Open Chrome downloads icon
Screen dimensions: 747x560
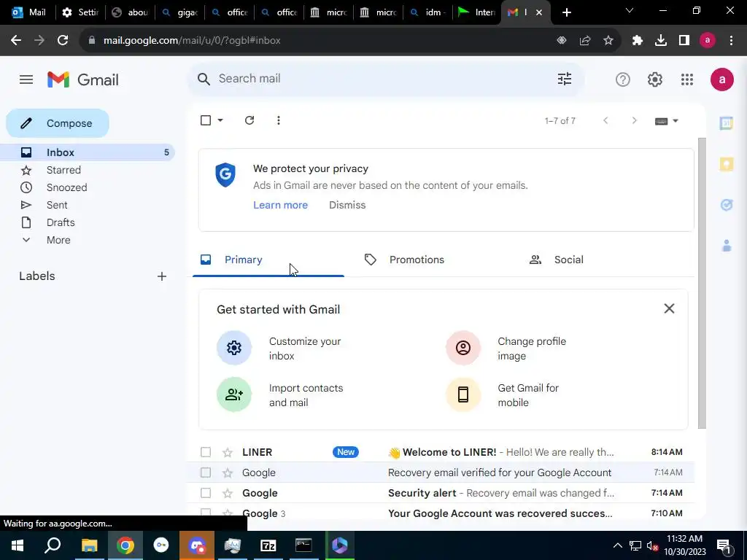pos(661,41)
